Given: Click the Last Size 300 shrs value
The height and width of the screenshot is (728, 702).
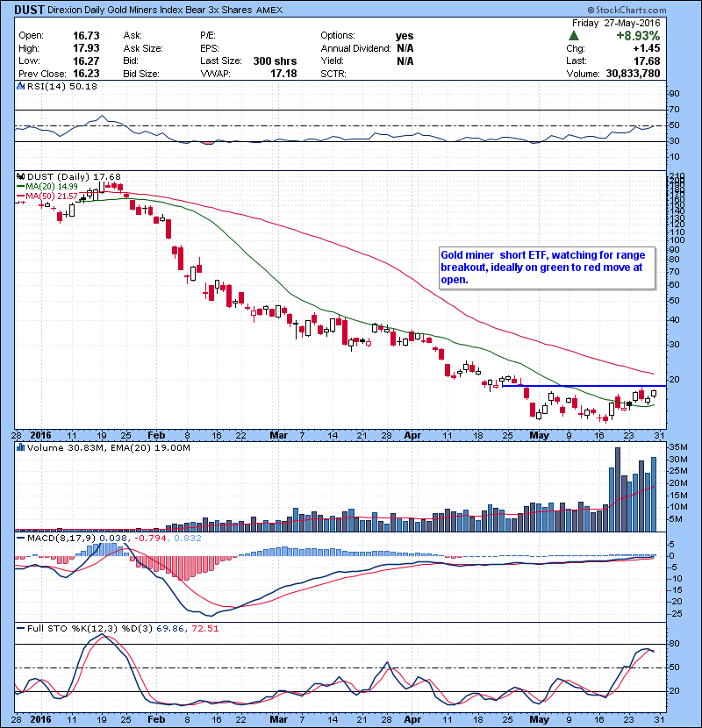Looking at the screenshot, I should click(x=275, y=61).
